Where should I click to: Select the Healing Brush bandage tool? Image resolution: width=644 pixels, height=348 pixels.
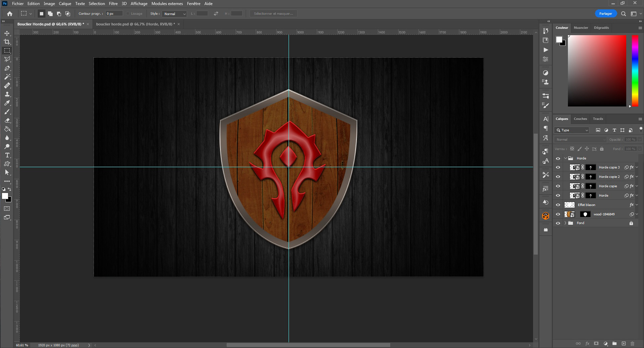(7, 85)
